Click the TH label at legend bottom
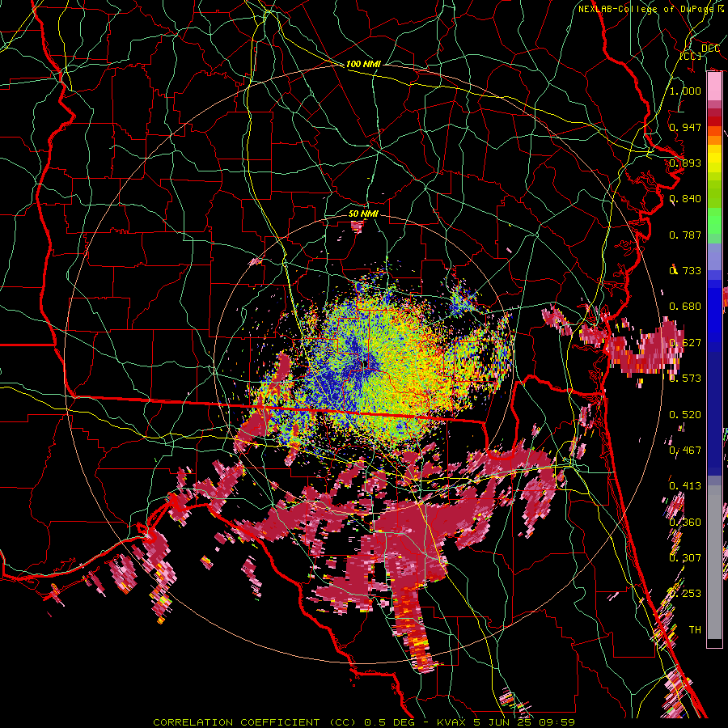This screenshot has width=728, height=728. coord(695,629)
